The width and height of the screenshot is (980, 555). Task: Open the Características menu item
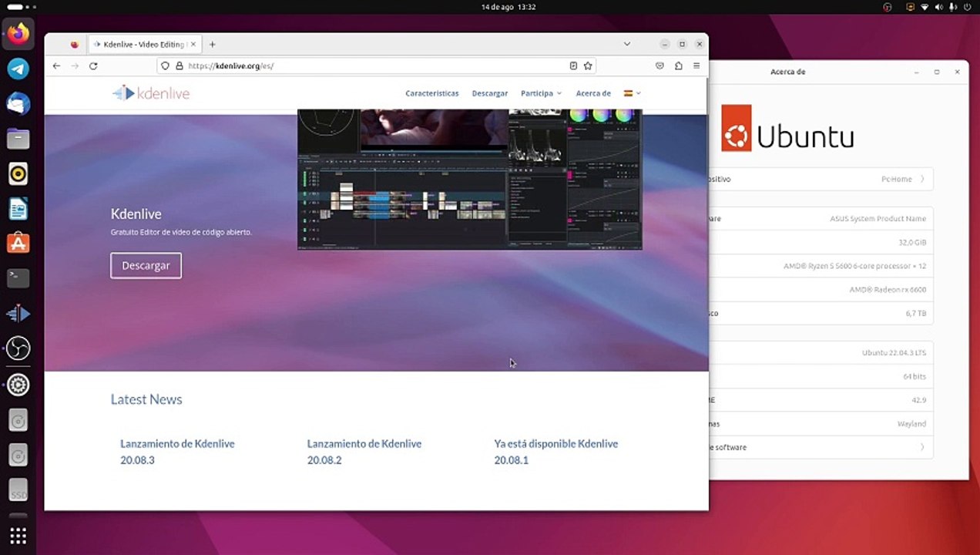pos(432,93)
